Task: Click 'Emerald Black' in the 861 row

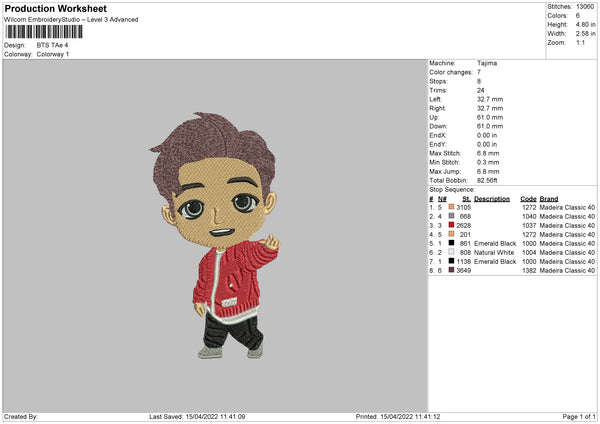Action: click(495, 243)
